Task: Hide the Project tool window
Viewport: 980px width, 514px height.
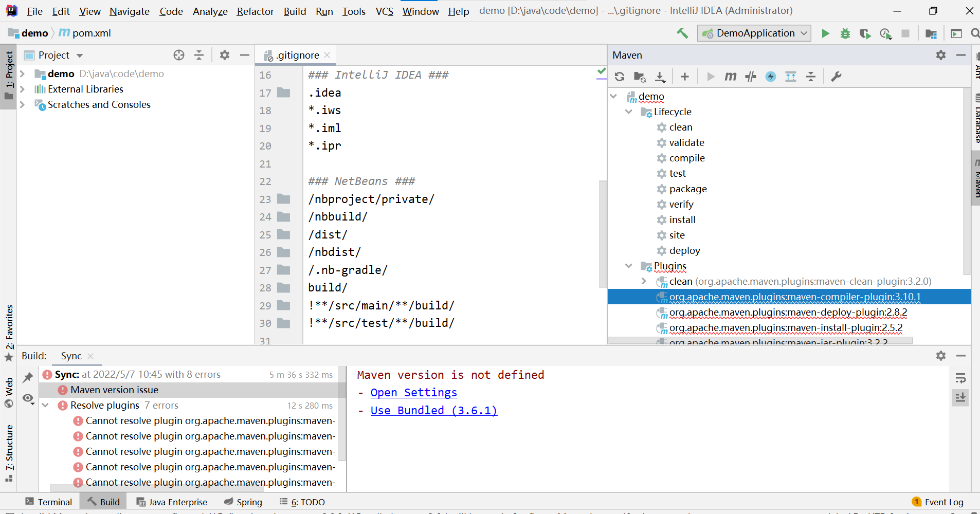Action: [x=245, y=55]
